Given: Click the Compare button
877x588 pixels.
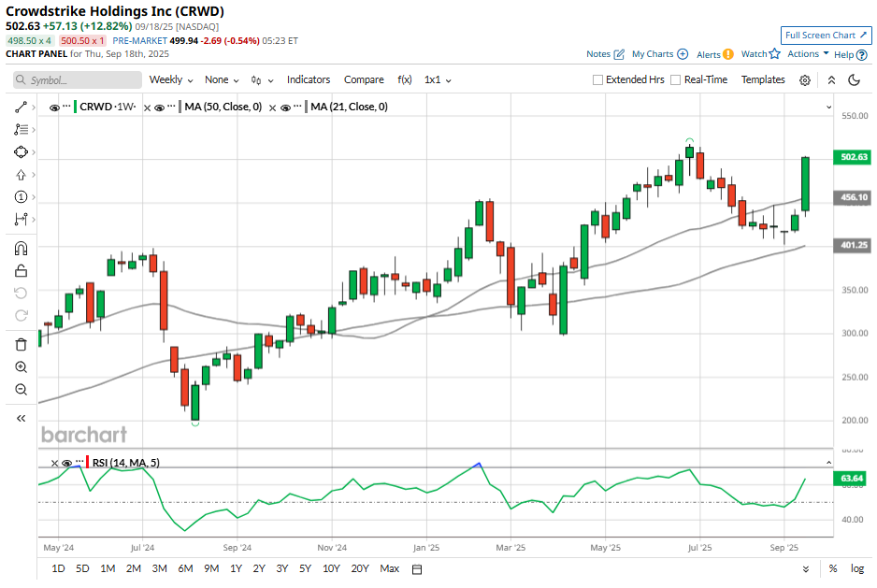Looking at the screenshot, I should coord(364,80).
